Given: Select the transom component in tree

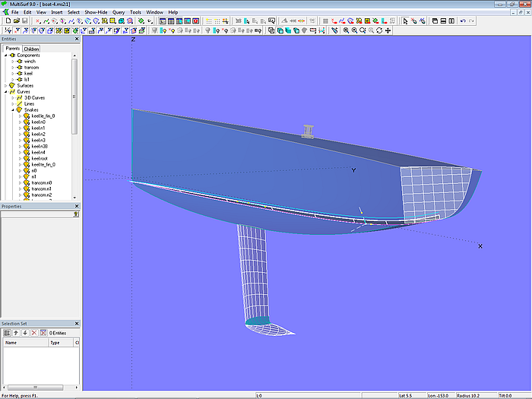Looking at the screenshot, I should click(x=31, y=68).
